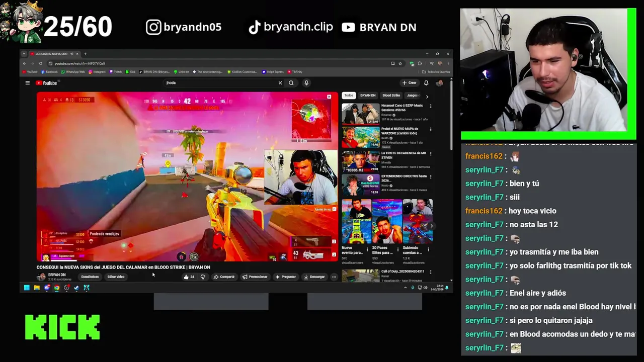Expand hidden taskbar tray icons chevron
This screenshot has width=644, height=362.
pos(405,288)
